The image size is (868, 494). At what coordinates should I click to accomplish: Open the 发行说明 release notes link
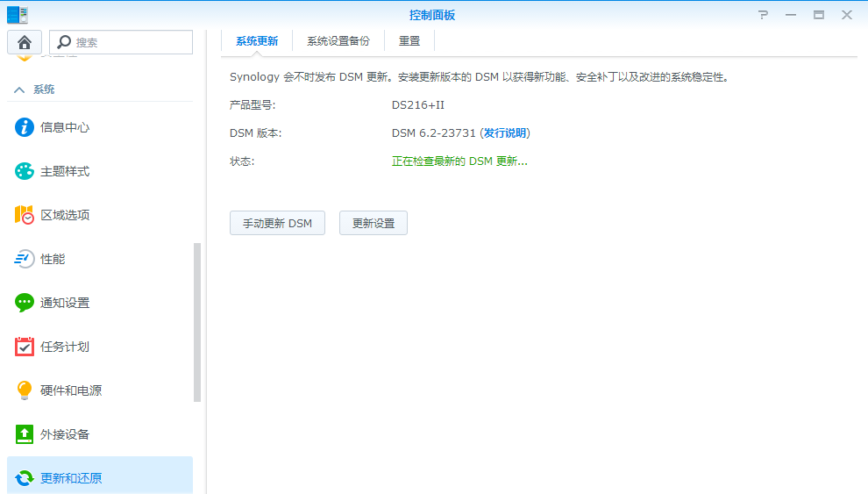click(505, 133)
